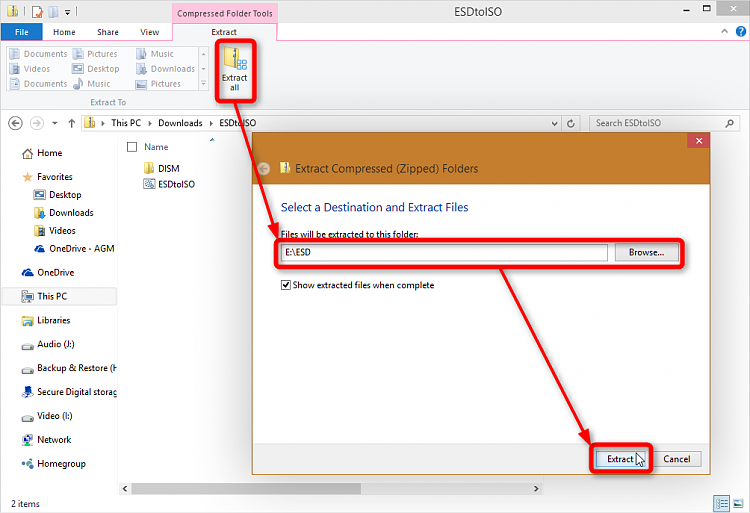Open the File menu tab
Screen dimensions: 750x513
(x=22, y=32)
